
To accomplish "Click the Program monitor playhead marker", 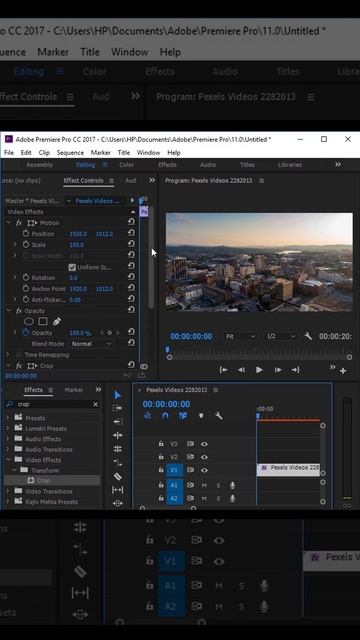I will coord(167,350).
